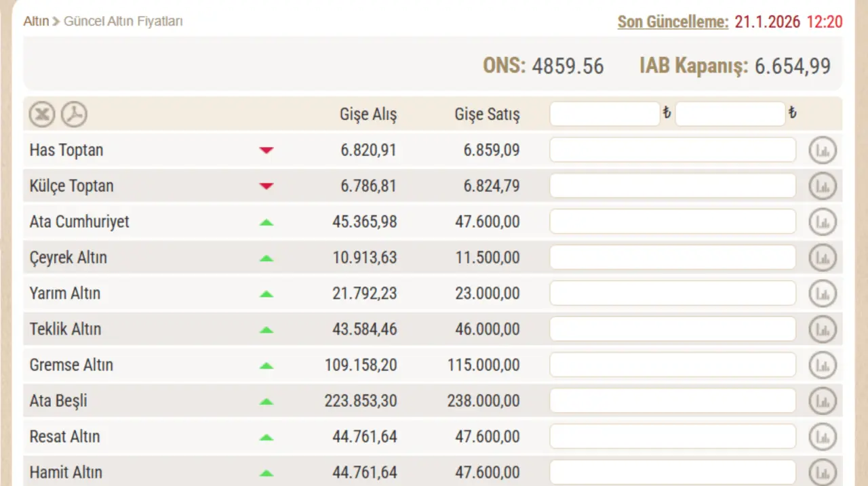Click the Altın breadcrumb link
Screen dimensions: 868x486
click(36, 22)
